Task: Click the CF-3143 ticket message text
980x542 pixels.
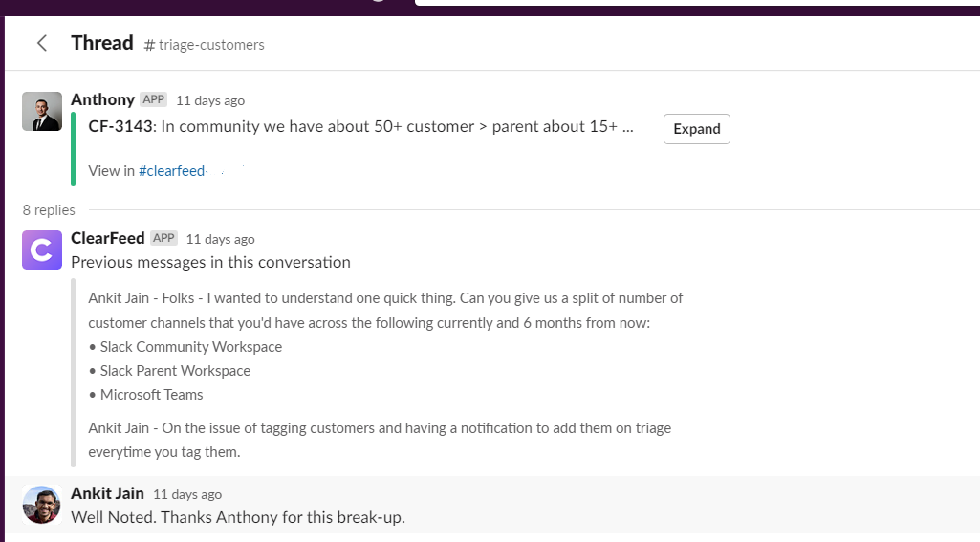Action: (360, 127)
